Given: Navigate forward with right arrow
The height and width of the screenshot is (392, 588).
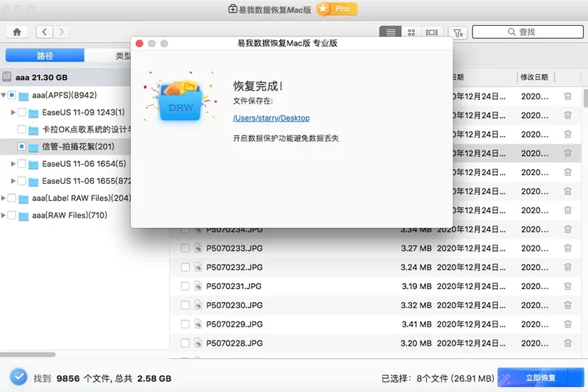Looking at the screenshot, I should click(x=62, y=32).
